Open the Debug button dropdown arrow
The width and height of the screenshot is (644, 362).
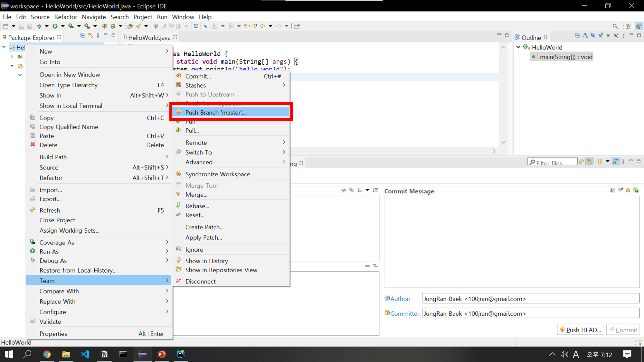pyautogui.click(x=47, y=26)
